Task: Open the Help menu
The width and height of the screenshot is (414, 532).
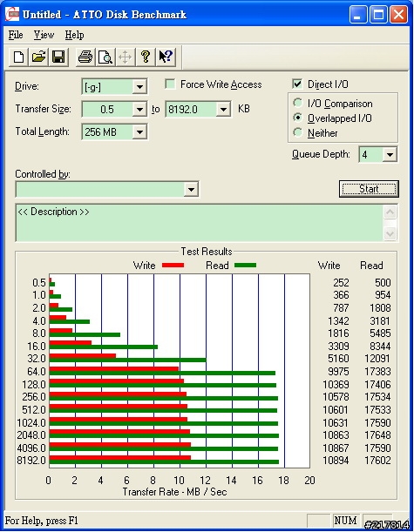Action: coord(74,35)
